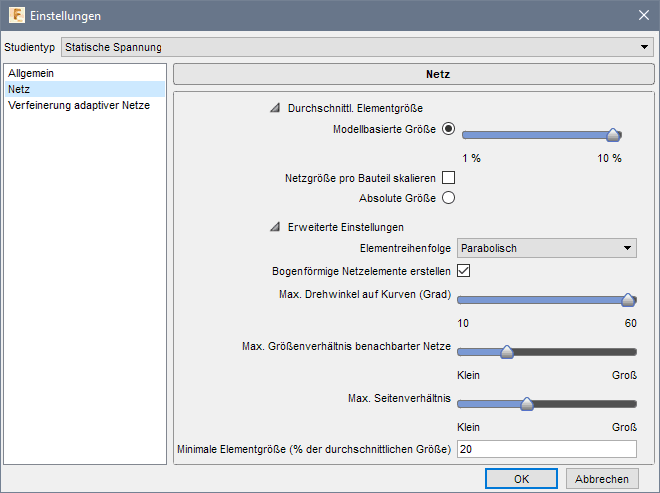Confirm settings with the OK button
Image resolution: width=660 pixels, height=493 pixels.
[x=521, y=479]
